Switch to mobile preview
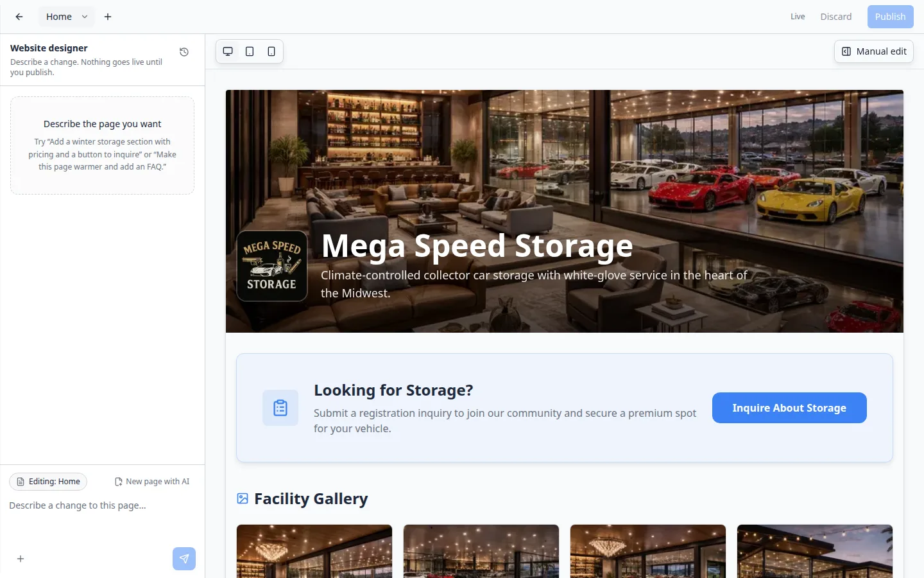The image size is (924, 578). 271,51
